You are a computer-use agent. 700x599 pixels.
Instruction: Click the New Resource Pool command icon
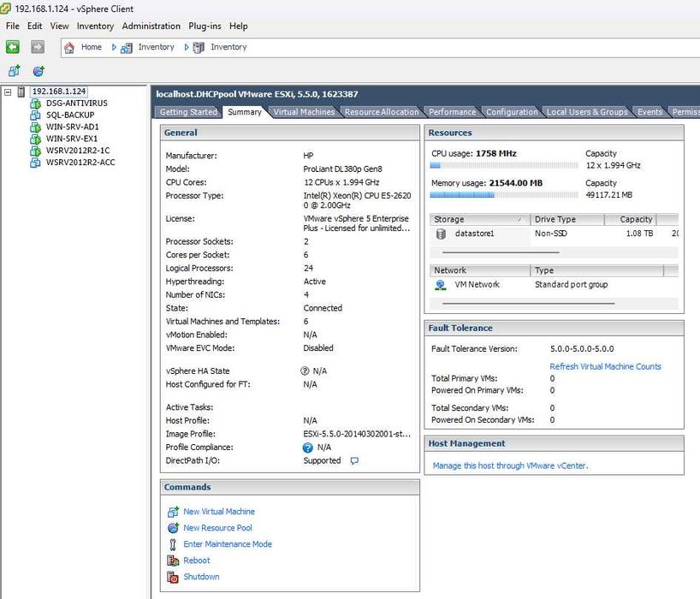click(173, 528)
